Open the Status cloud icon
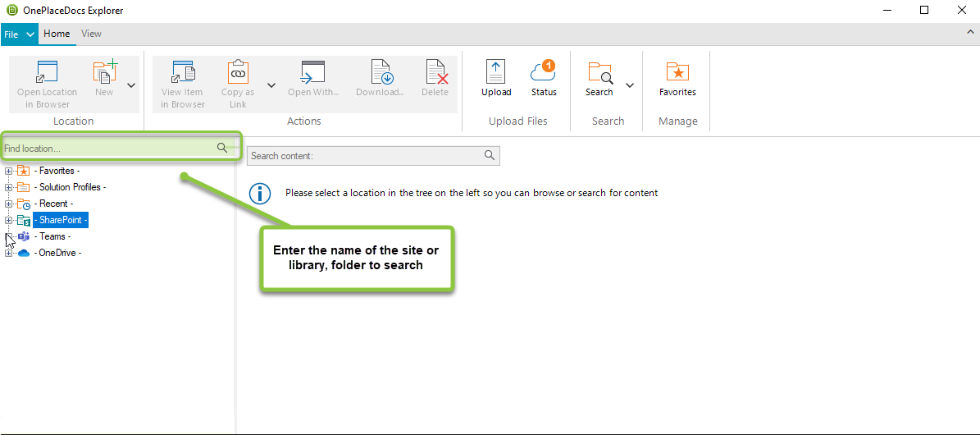This screenshot has width=980, height=435. click(543, 72)
